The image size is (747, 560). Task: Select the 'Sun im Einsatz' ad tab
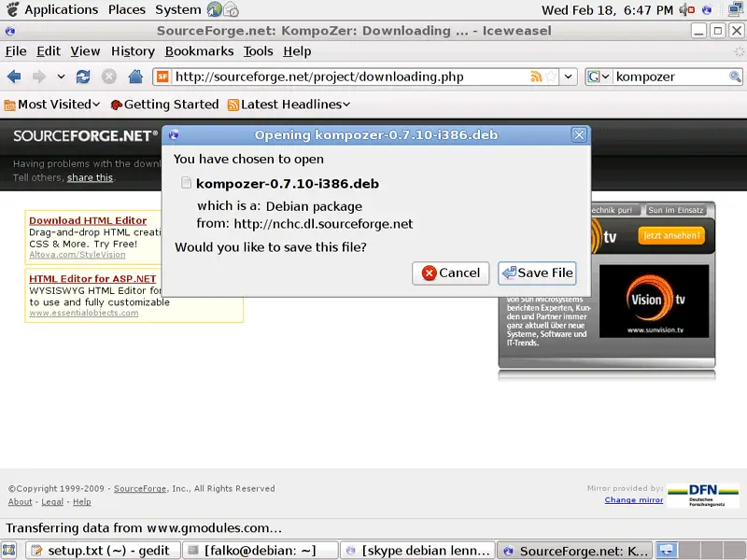click(x=675, y=210)
